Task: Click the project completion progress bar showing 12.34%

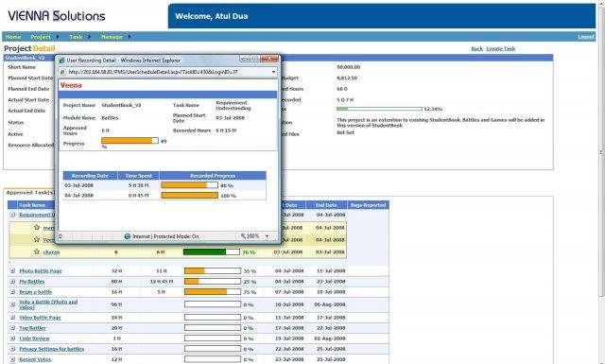Action: [379, 109]
